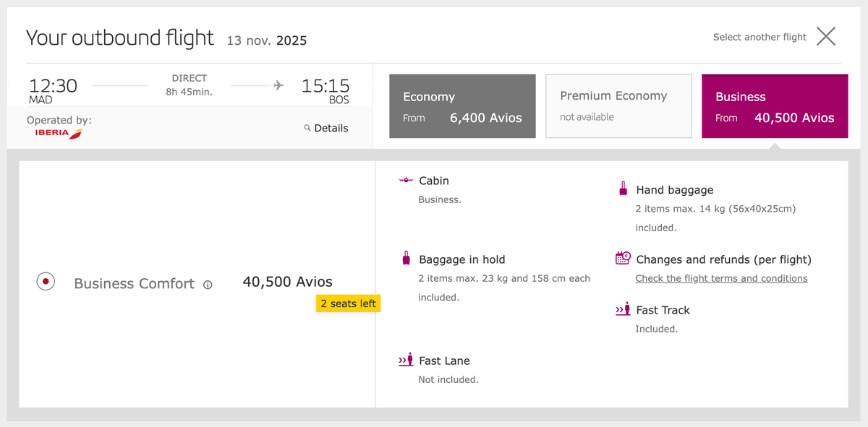Click the magnifier icon next to Details
868x427 pixels.
307,128
